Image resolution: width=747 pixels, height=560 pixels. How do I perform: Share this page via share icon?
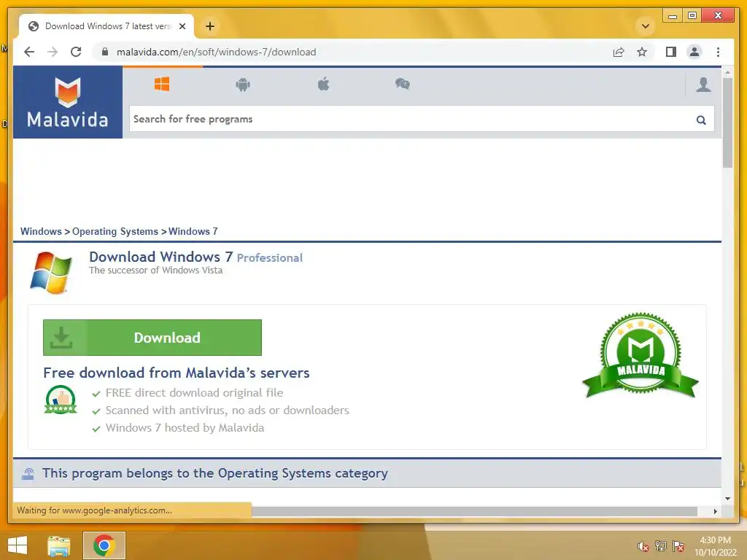619,52
